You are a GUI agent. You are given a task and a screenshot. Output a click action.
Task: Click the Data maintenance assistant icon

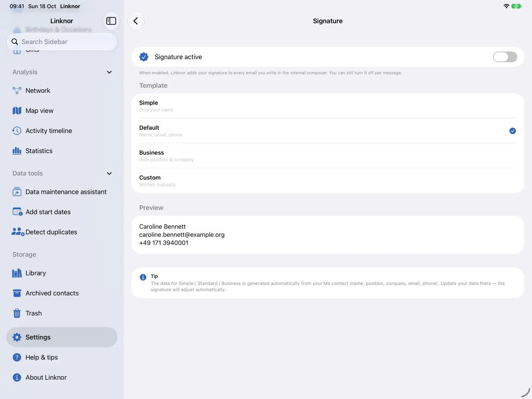17,192
